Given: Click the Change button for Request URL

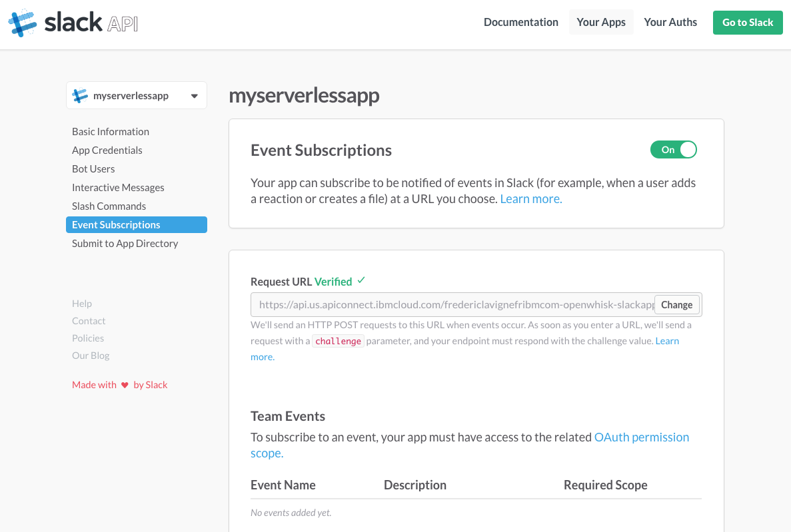Looking at the screenshot, I should coord(676,304).
